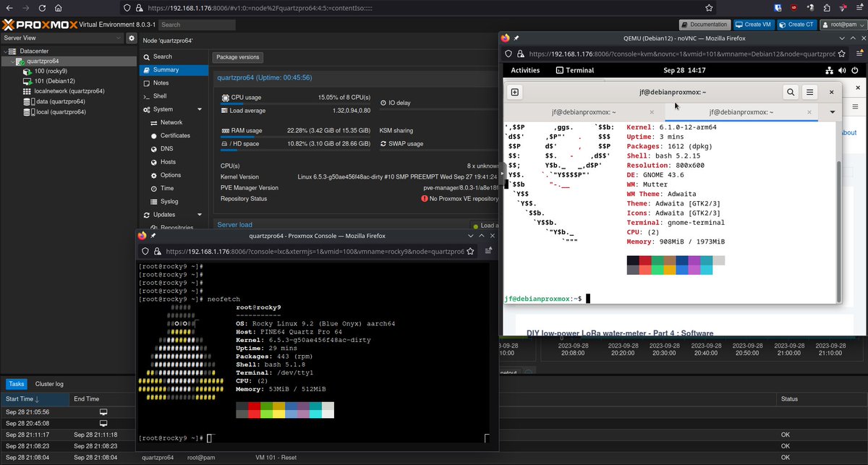
Task: Click the Status column header in task log
Action: pos(822,399)
